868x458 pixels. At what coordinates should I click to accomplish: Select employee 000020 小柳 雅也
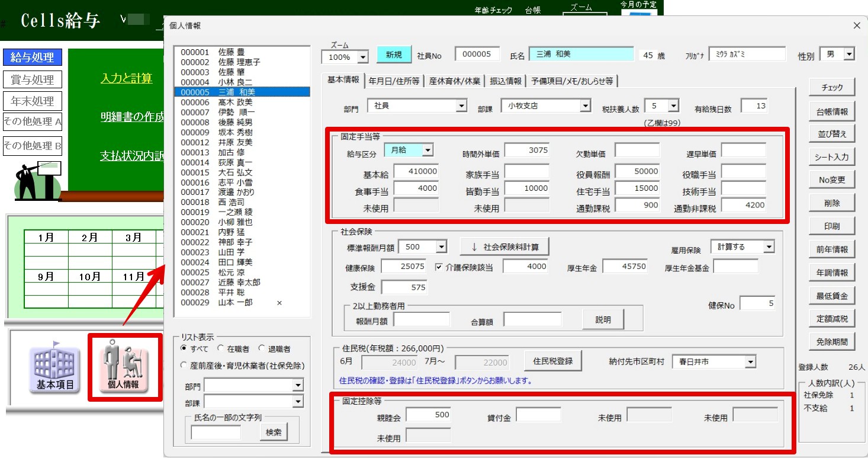pyautogui.click(x=242, y=222)
